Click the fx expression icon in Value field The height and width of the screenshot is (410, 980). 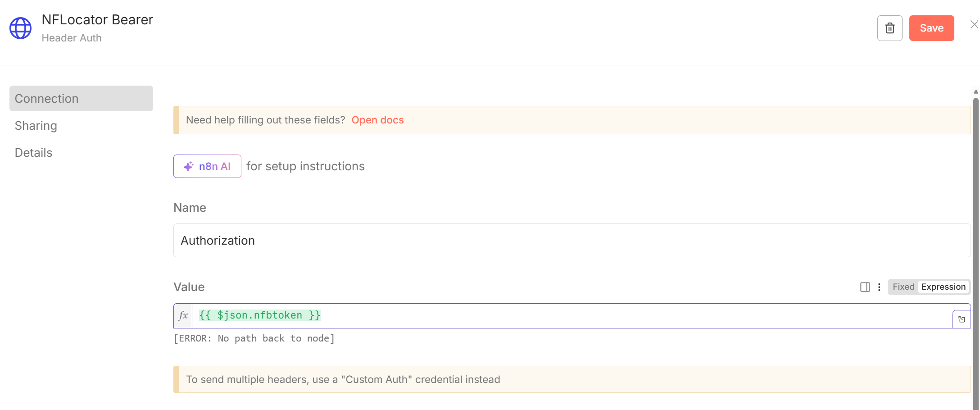point(183,315)
